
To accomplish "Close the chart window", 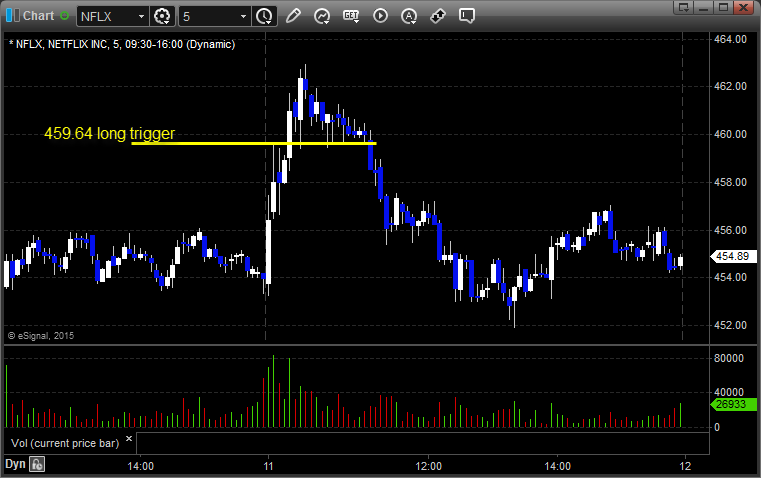I will 743,7.
